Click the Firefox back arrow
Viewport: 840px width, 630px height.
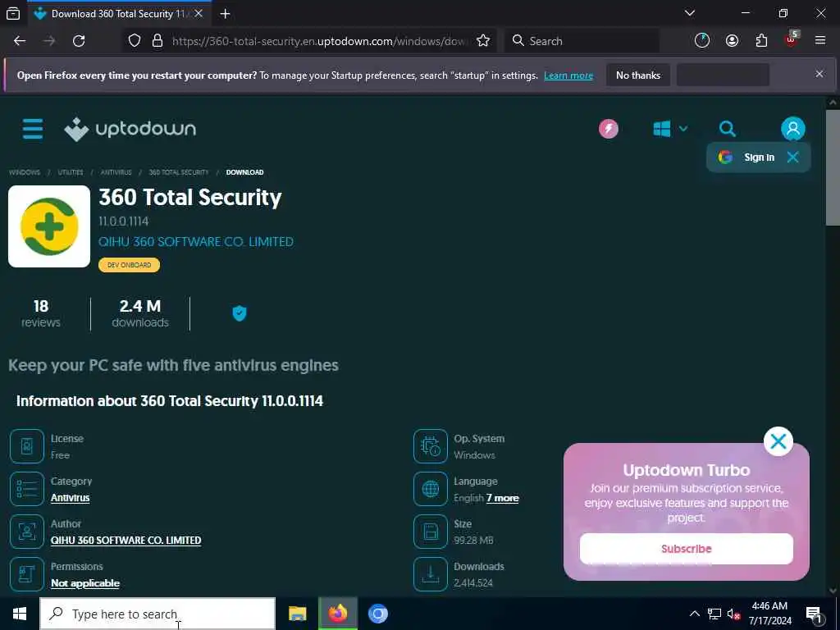20,41
